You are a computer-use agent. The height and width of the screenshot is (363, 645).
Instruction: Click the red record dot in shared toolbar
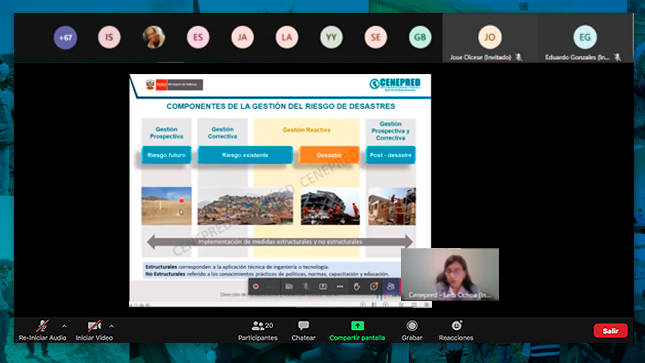click(256, 286)
